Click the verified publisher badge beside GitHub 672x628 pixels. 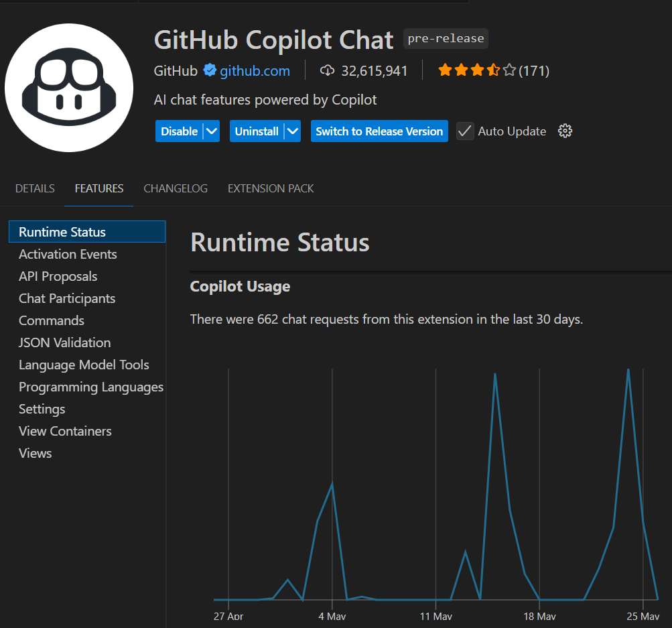pos(210,70)
